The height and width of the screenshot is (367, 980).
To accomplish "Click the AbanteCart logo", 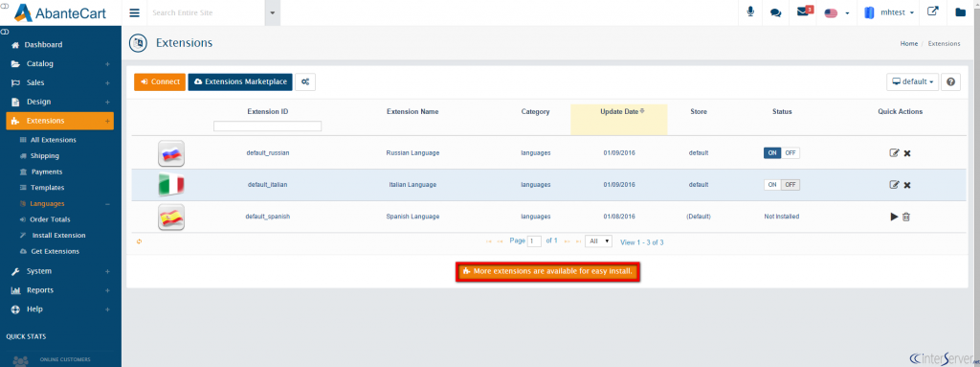I will tap(60, 12).
